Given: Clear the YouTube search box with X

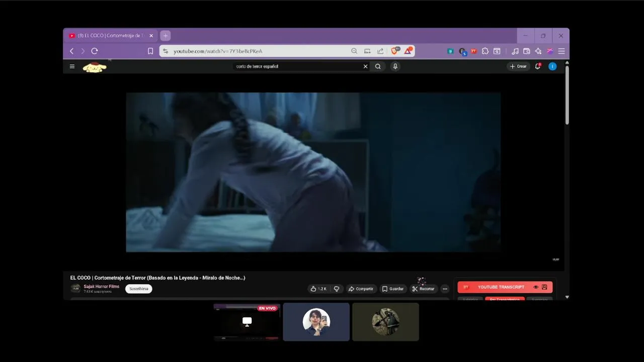Looking at the screenshot, I should pyautogui.click(x=365, y=66).
